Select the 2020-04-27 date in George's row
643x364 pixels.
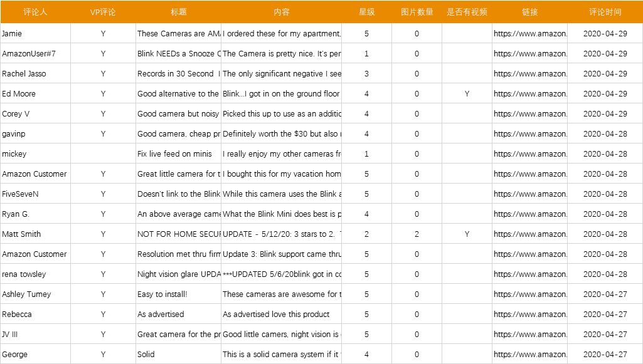point(605,355)
